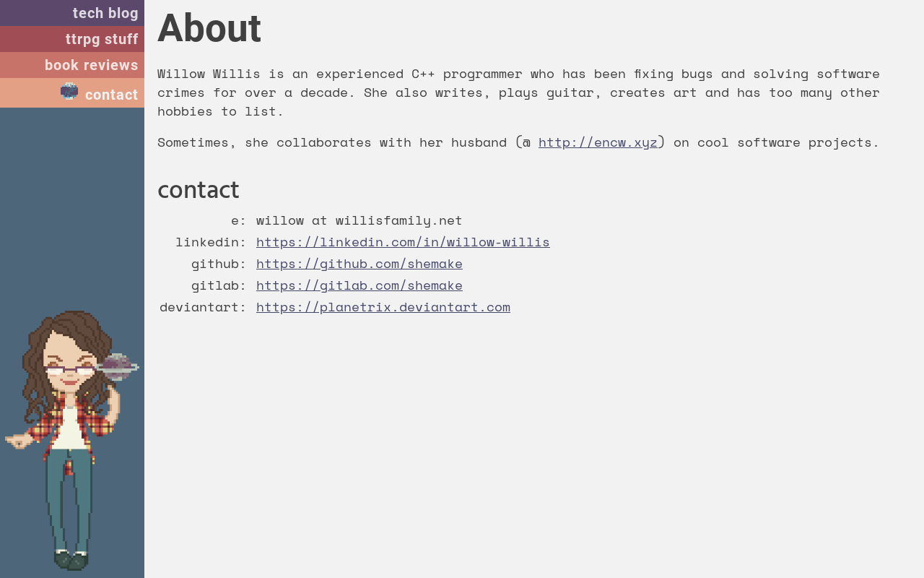
Task: Visit the husband's encw.xyz link
Action: point(598,142)
